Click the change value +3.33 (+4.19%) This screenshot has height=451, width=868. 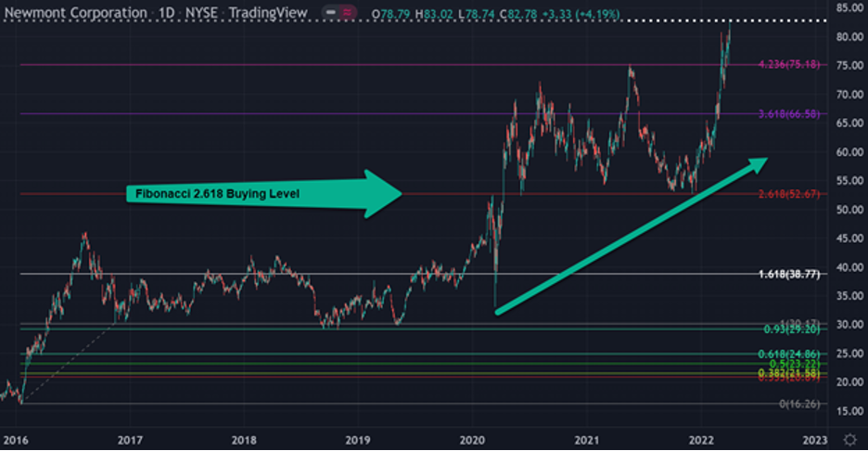click(x=581, y=15)
